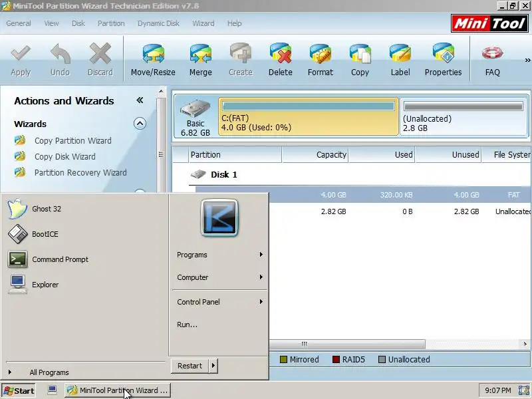Image resolution: width=532 pixels, height=399 pixels.
Task: Click the Copy partition toolbar icon
Action: [360, 54]
